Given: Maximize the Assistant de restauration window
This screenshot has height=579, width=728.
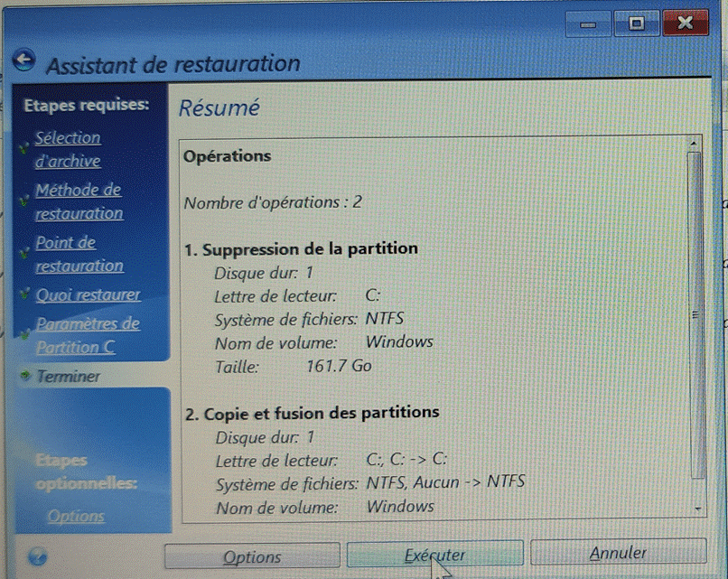Looking at the screenshot, I should point(637,23).
